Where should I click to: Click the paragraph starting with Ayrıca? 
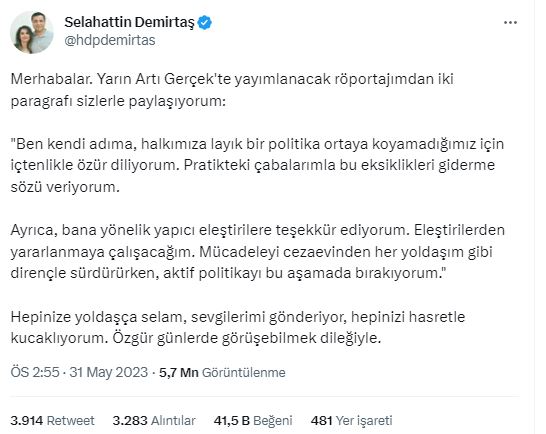coord(257,251)
